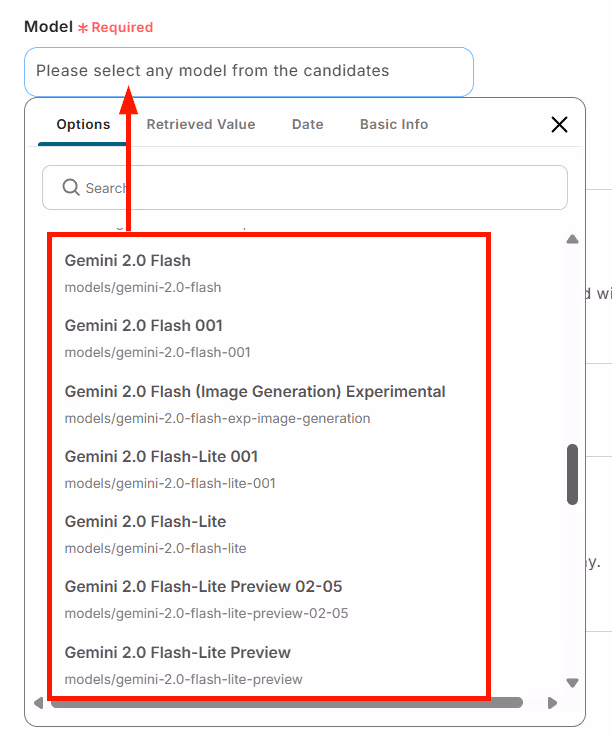
Task: Open the Date tab
Action: 308,124
